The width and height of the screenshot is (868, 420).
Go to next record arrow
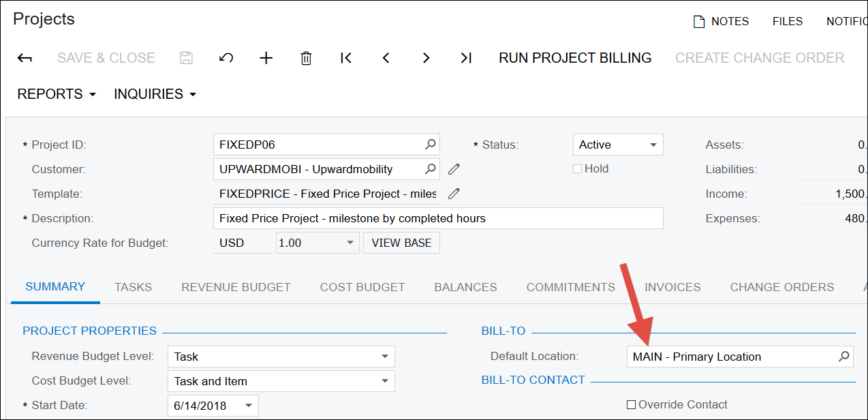click(426, 59)
